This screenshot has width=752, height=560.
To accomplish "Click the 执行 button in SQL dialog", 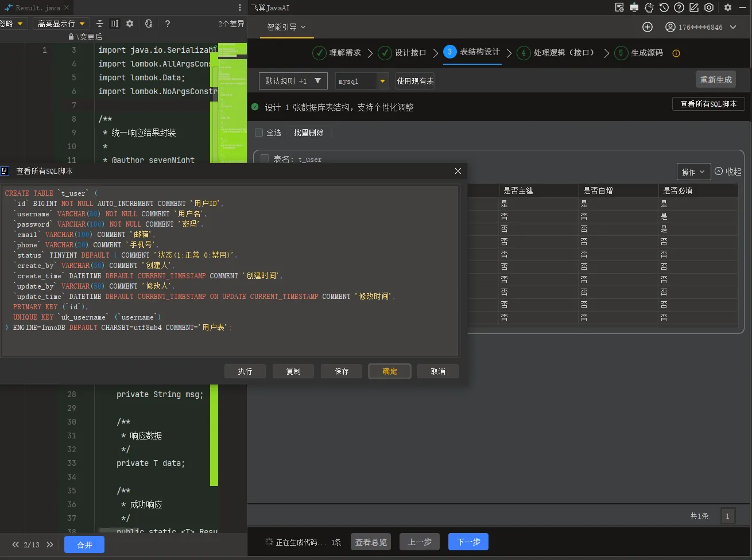I will (x=245, y=371).
